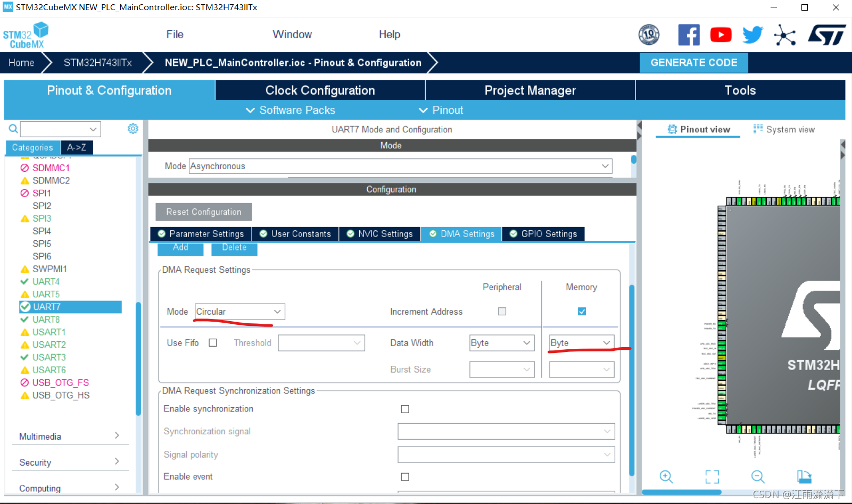Zoom out of the pinout view
852x504 pixels.
pyautogui.click(x=758, y=476)
